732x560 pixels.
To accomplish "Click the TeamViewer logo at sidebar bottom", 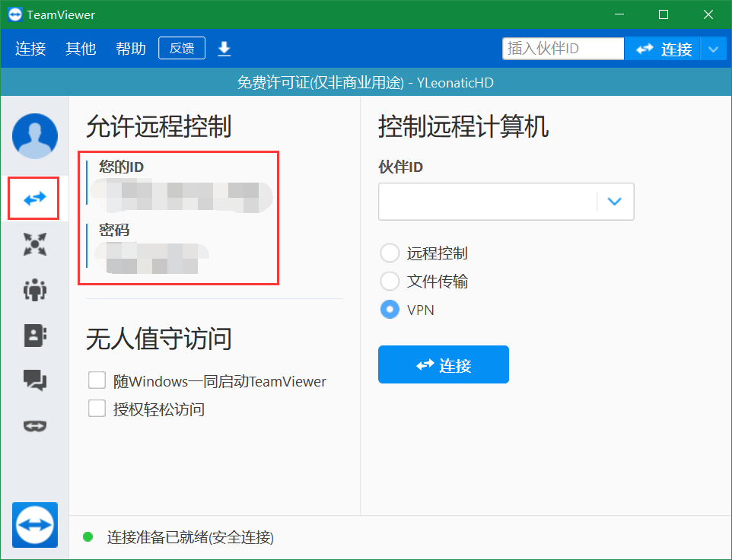I will pos(35,525).
